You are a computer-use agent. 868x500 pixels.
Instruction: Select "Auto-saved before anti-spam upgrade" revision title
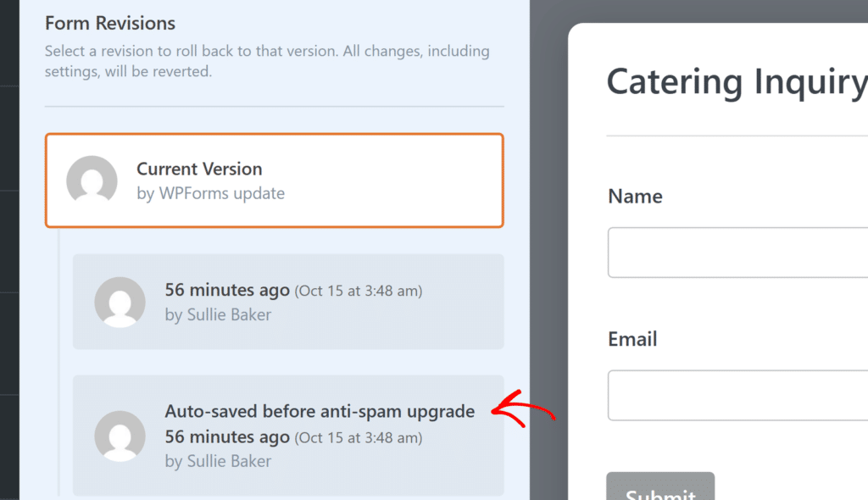coord(320,411)
